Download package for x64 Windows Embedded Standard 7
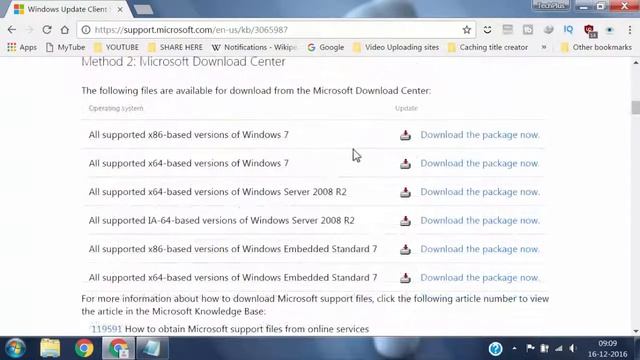 (x=480, y=278)
